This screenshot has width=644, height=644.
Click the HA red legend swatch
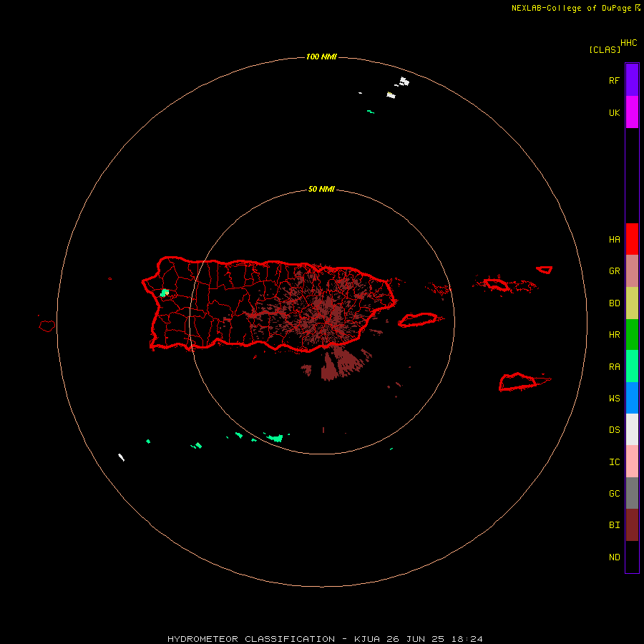632,239
